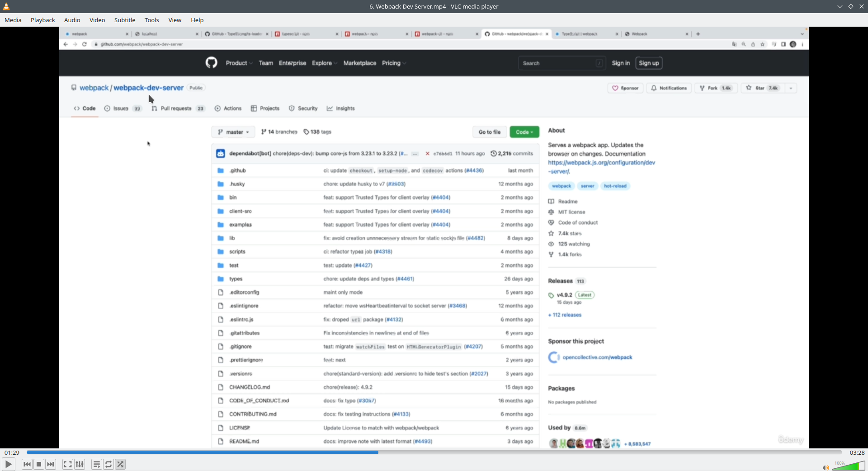
Task: Open the Video menu
Action: tap(97, 20)
